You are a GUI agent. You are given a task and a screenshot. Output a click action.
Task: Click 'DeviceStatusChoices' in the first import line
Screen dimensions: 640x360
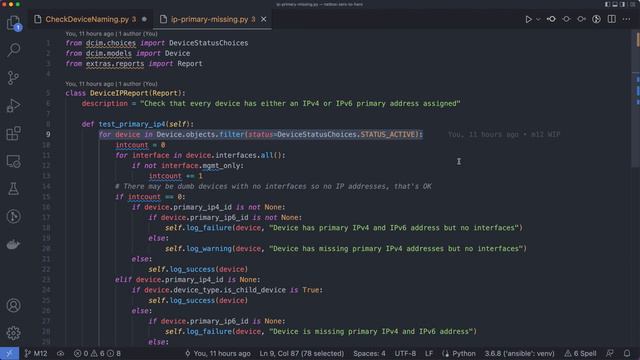coord(208,43)
